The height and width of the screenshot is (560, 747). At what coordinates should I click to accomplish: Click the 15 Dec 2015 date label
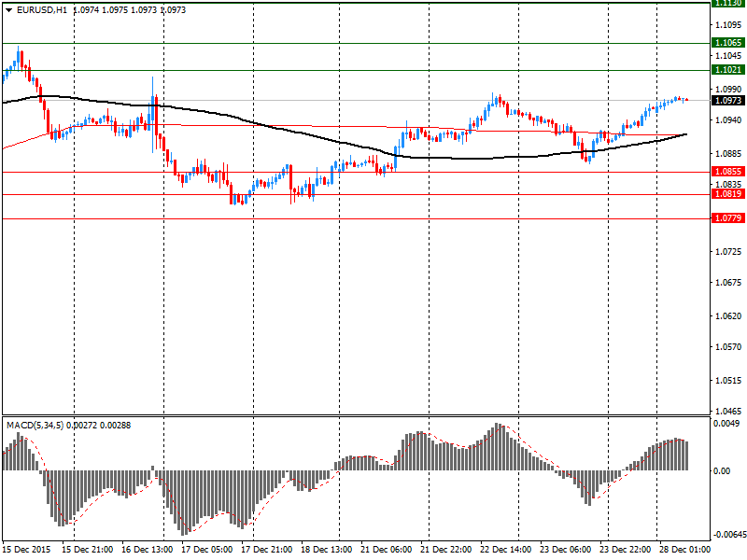click(x=29, y=550)
